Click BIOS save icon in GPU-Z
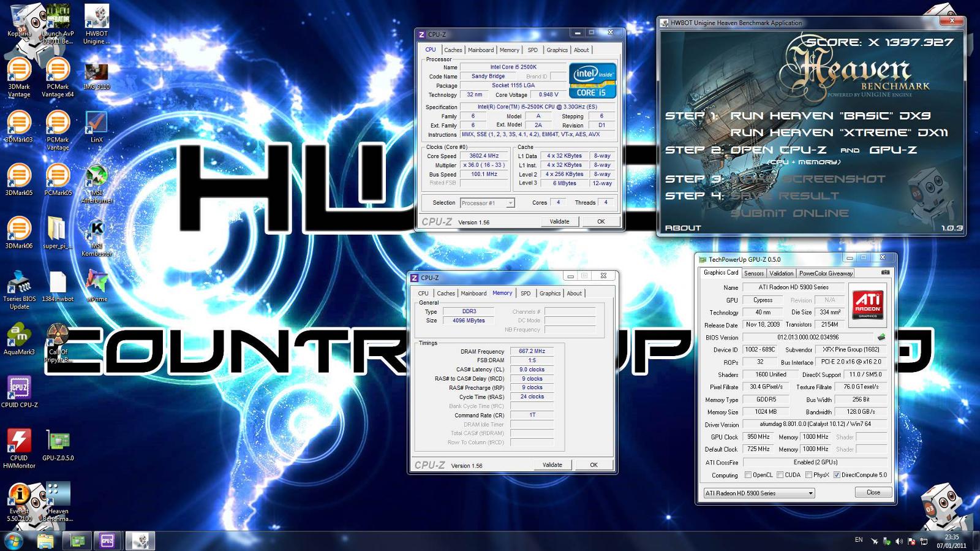Screen dimensions: 980x551 (881, 337)
